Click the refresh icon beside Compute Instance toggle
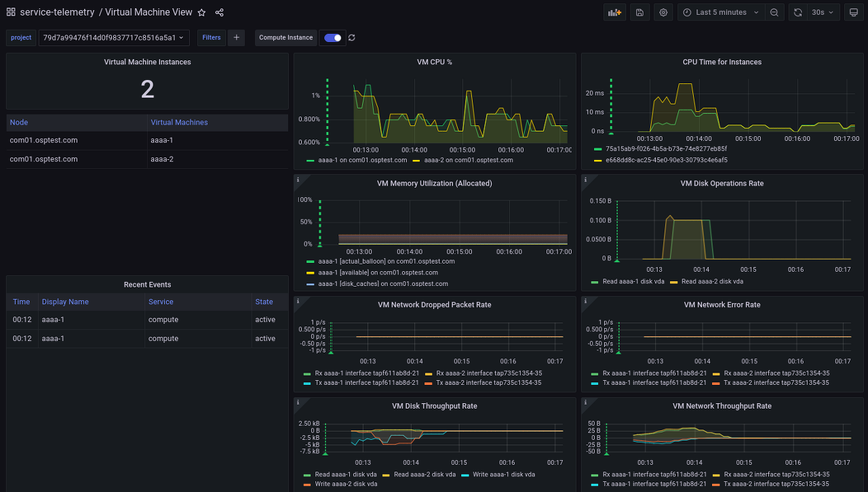Image resolution: width=868 pixels, height=492 pixels. coord(351,38)
